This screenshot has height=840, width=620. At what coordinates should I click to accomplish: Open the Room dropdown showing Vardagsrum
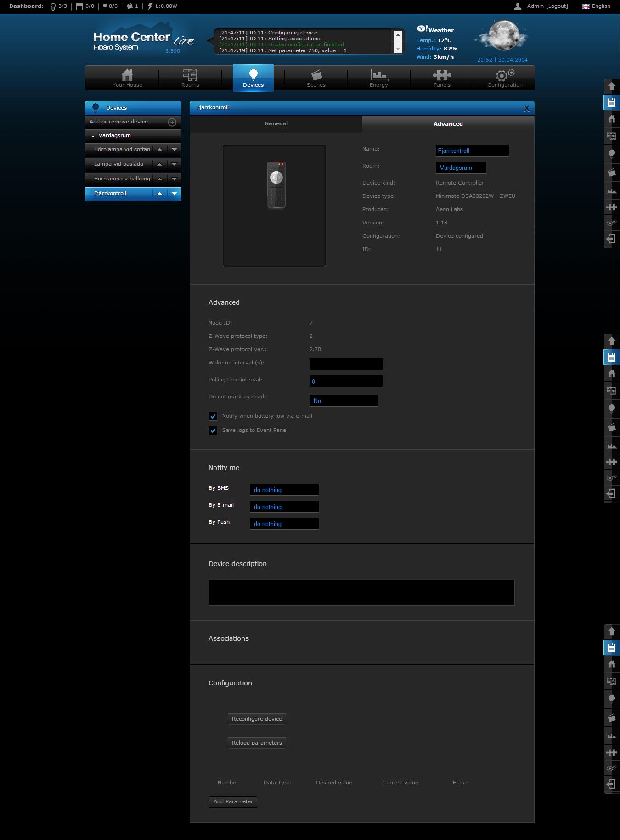461,168
